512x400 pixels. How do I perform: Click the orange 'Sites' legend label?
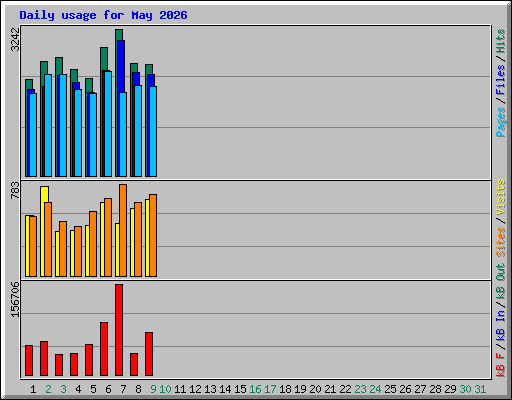tap(500, 242)
